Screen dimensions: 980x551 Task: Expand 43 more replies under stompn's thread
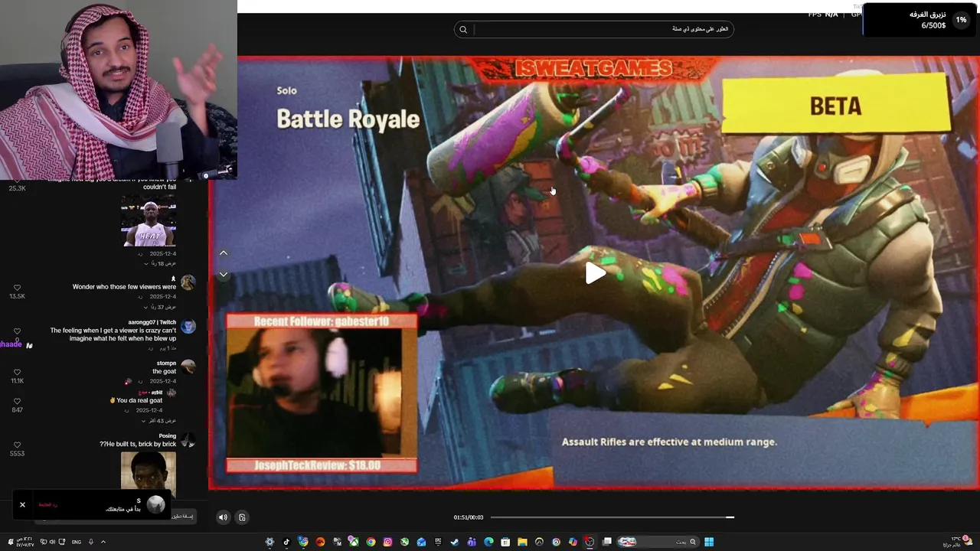coord(158,421)
